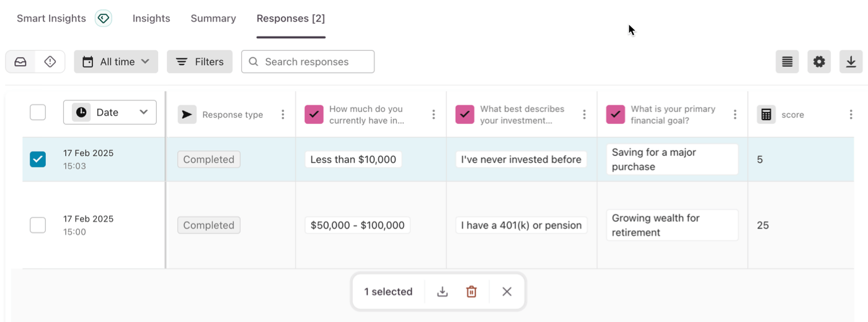Switch to the Summary tab
This screenshot has height=322, width=868.
point(213,19)
